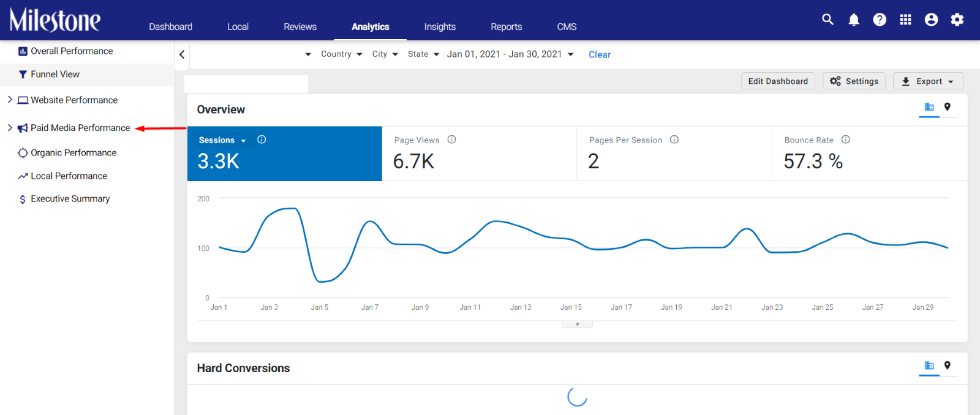Viewport: 980px width, 415px height.
Task: Go to the Insights tab
Action: point(440,27)
